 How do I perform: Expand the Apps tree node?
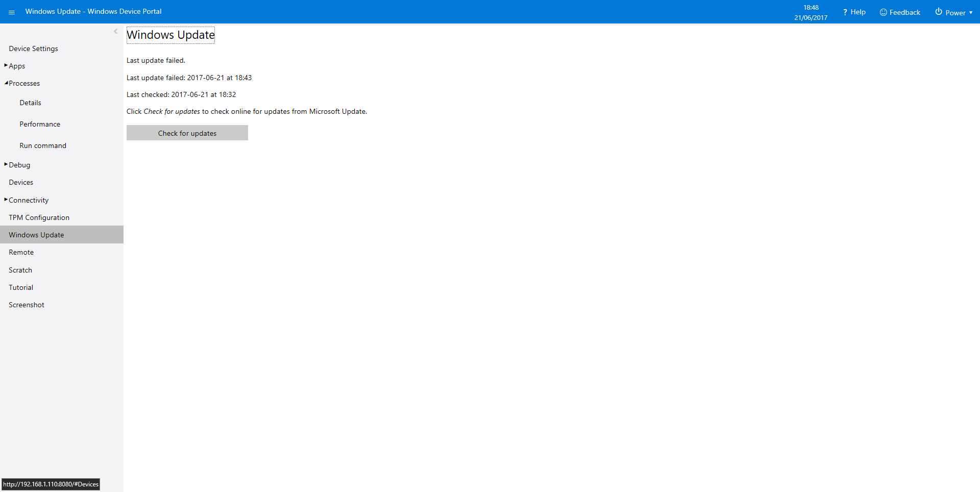[6, 65]
